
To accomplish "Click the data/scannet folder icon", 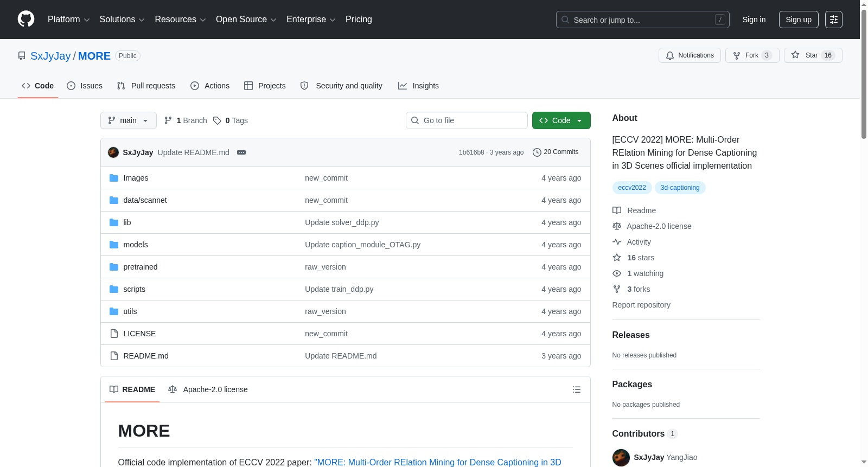I will [x=114, y=200].
